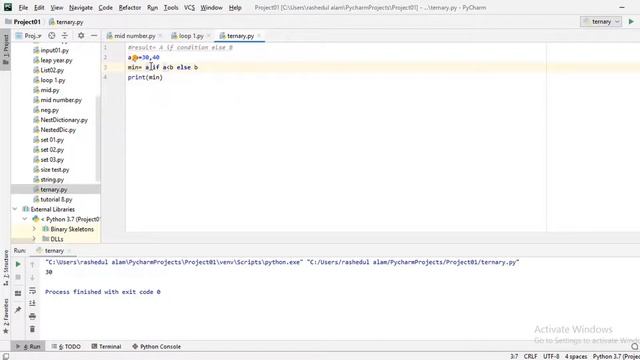Pin the Run tab with pin icon

18,310
